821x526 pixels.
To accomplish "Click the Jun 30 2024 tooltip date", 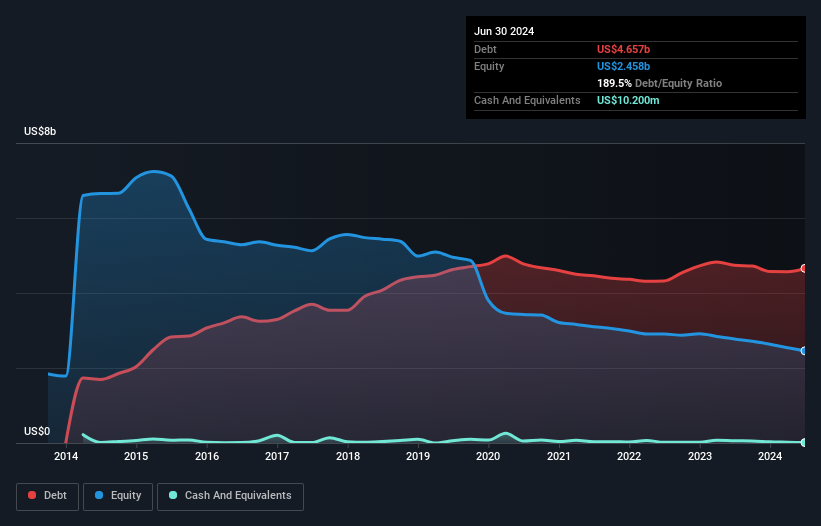I will [504, 31].
